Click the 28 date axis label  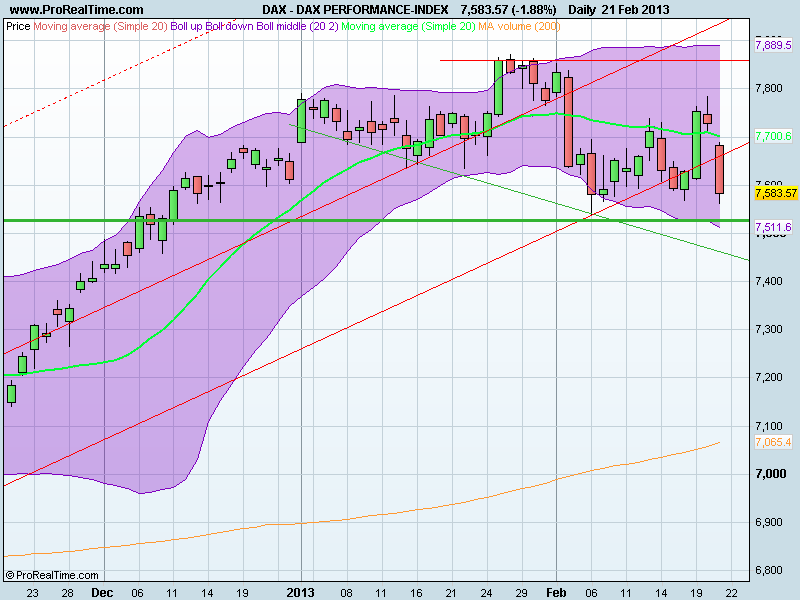(67, 593)
